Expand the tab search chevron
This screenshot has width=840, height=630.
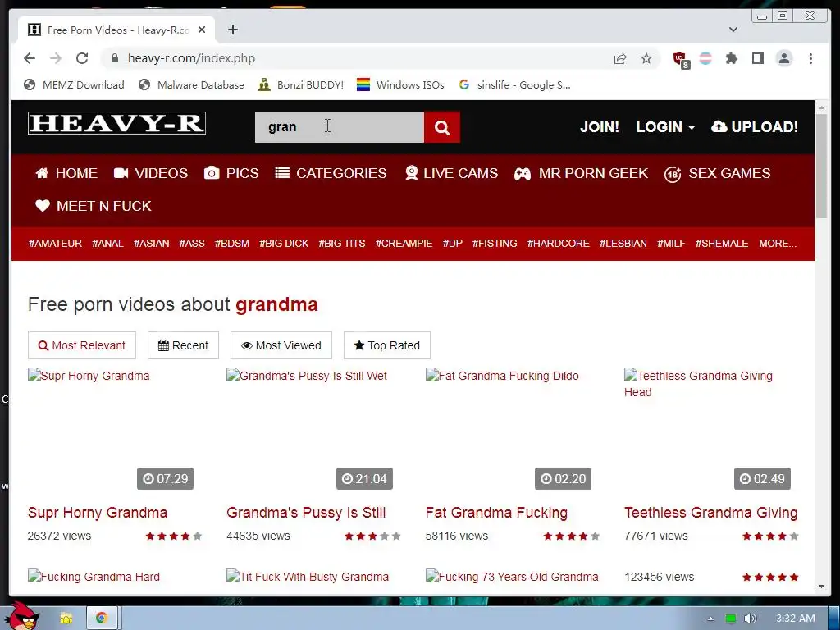click(733, 30)
